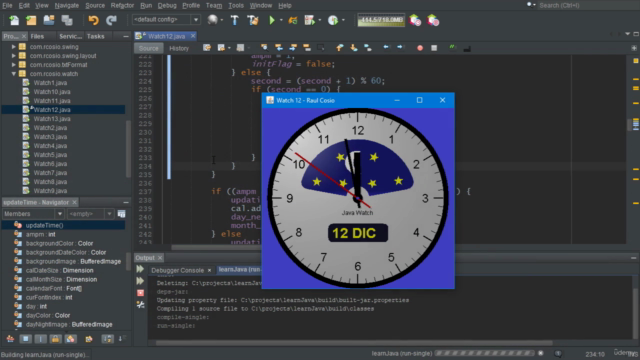Click the Profile Project icon
The width and height of the screenshot is (640, 360).
333,20
